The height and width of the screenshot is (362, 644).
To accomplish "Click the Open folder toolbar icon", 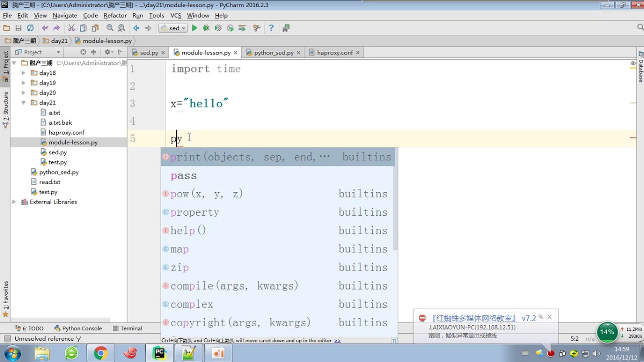I will tap(7, 28).
